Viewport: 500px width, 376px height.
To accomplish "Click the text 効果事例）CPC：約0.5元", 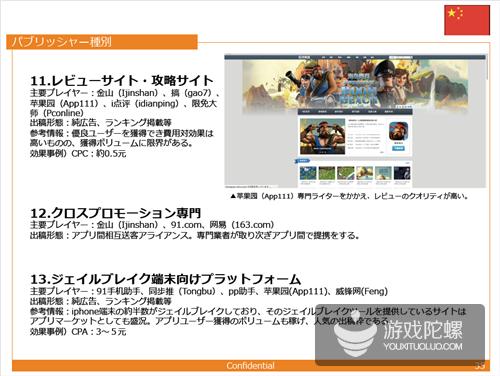I will coord(78,154).
